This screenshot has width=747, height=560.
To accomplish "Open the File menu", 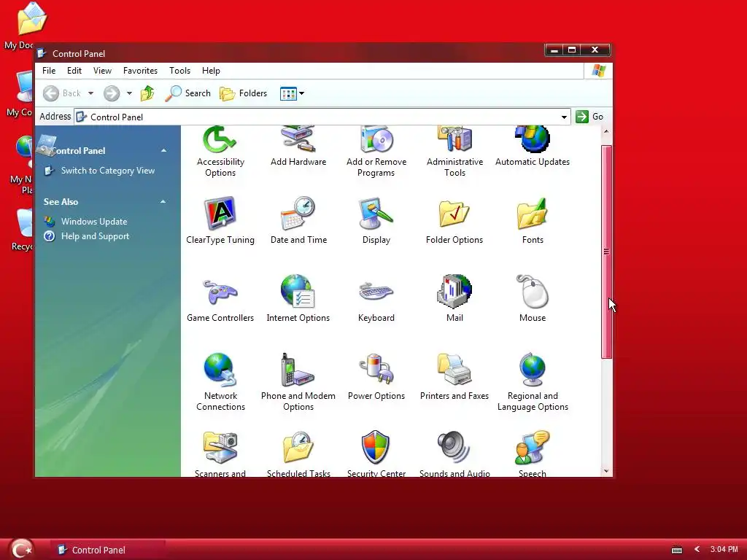I will coord(49,71).
